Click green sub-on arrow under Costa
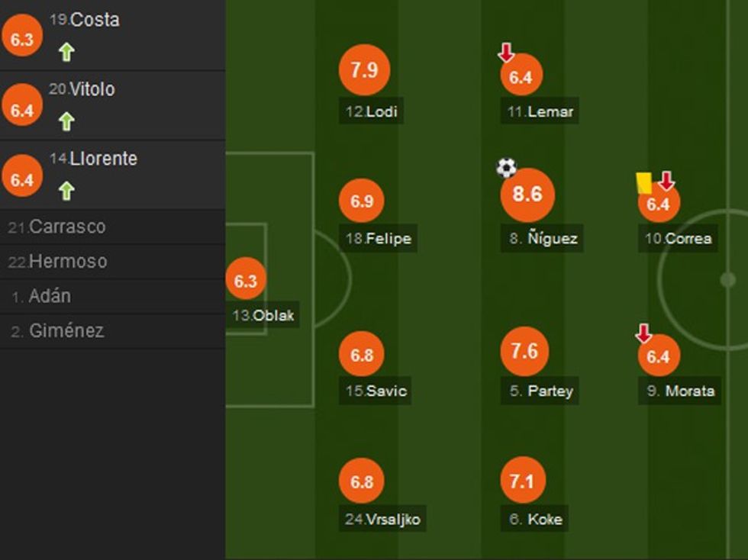748x560 pixels. pyautogui.click(x=66, y=52)
